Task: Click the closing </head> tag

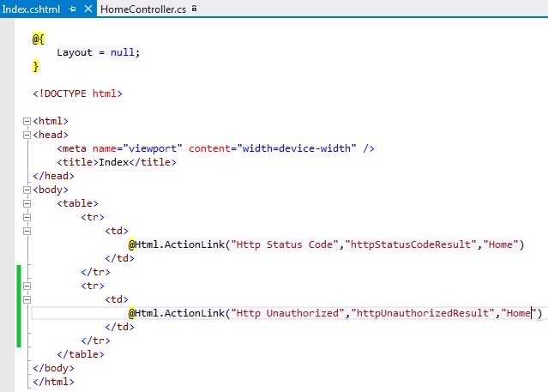Action: (x=53, y=176)
